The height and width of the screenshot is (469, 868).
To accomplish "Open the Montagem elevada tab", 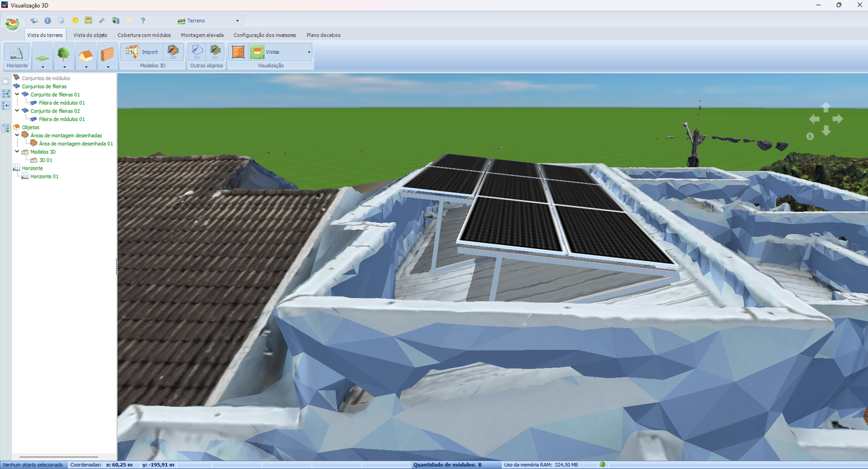I will (202, 35).
